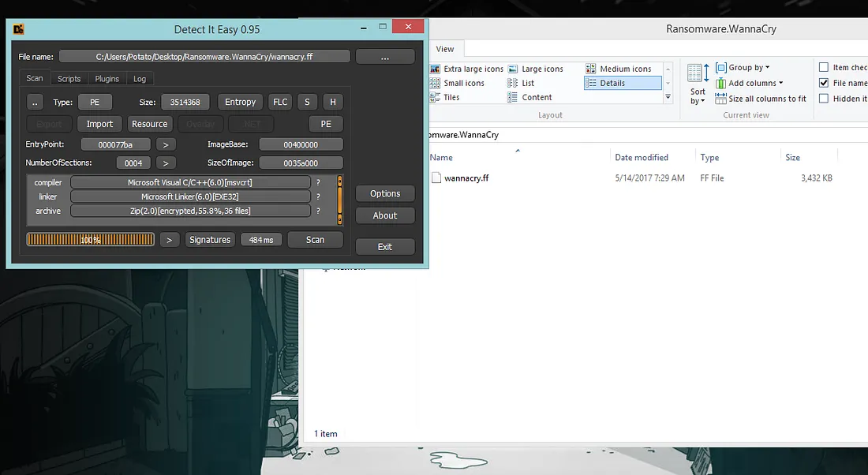Switch to Plugins tab
Image resolution: width=868 pixels, height=475 pixels.
tap(107, 79)
